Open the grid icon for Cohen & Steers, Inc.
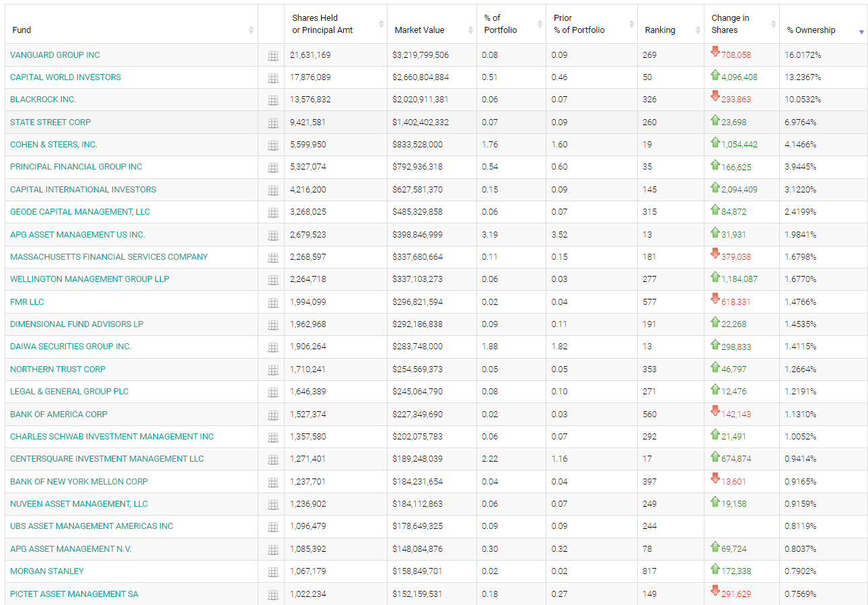This screenshot has height=605, width=868. pos(273,145)
